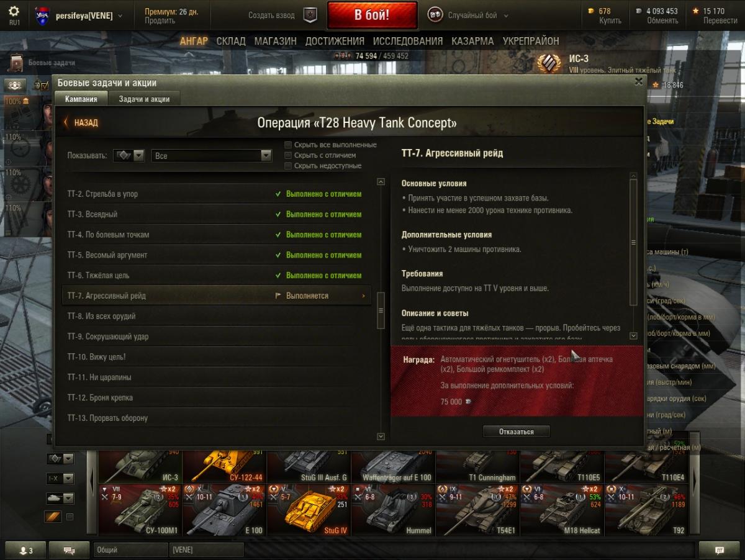This screenshot has height=560, width=745.
Task: Enable Скрыть с отличием checkbox
Action: click(288, 155)
